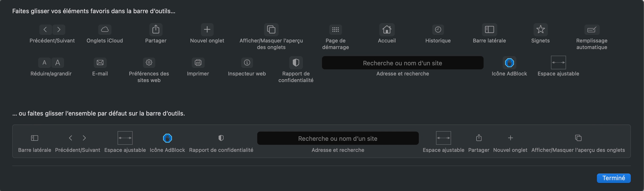Click the Nouvel onglet plus icon in top row

(x=207, y=29)
